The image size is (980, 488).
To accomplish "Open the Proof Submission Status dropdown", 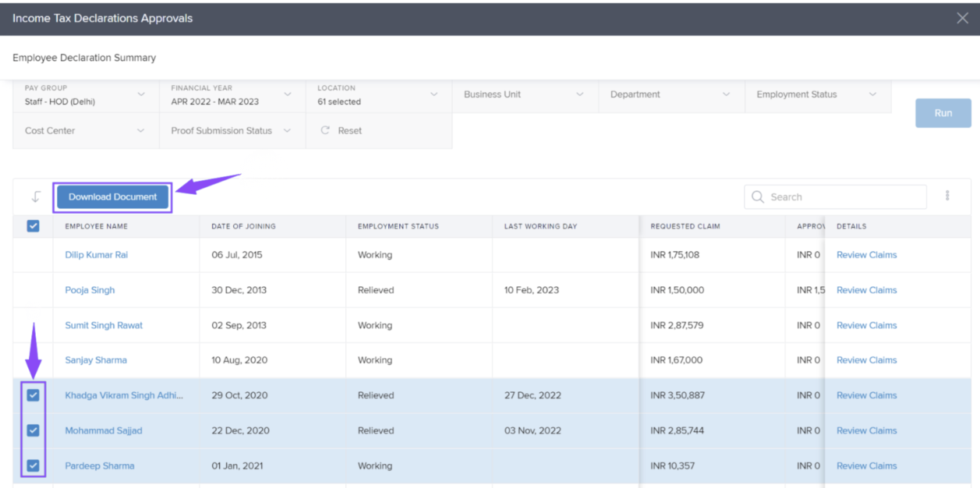I will tap(232, 131).
